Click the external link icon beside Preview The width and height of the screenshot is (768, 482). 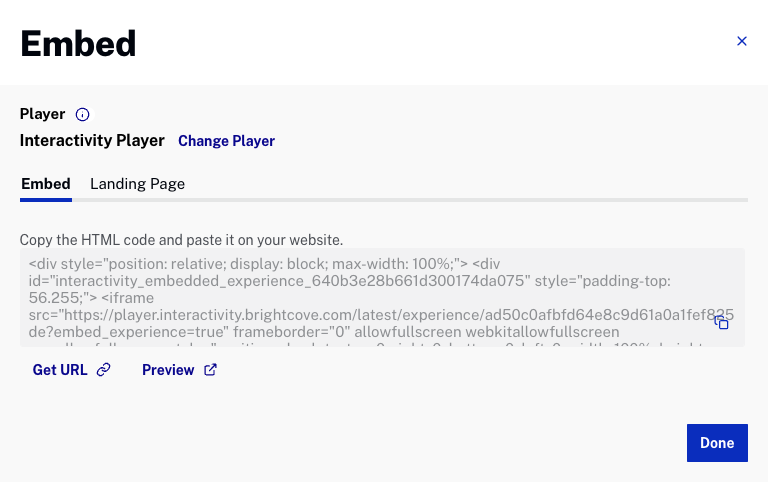pyautogui.click(x=210, y=370)
